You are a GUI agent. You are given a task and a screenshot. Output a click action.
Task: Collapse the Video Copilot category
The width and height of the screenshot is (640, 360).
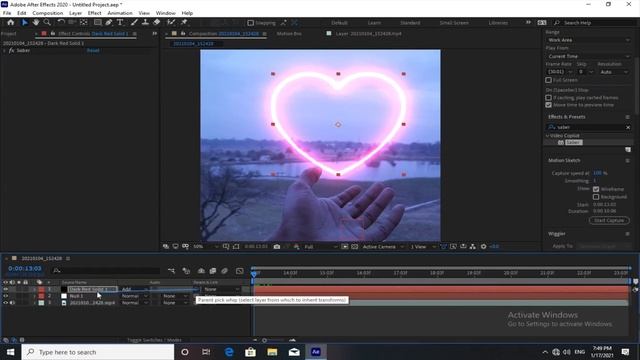click(547, 136)
